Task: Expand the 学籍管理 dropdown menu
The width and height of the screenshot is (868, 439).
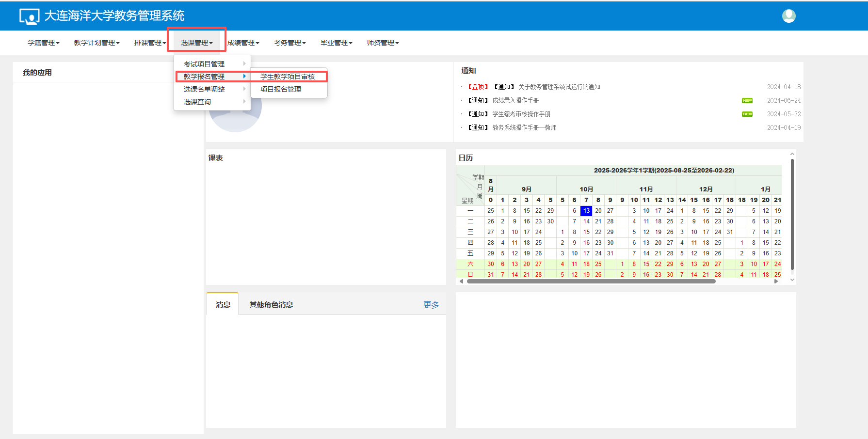Action: (43, 43)
